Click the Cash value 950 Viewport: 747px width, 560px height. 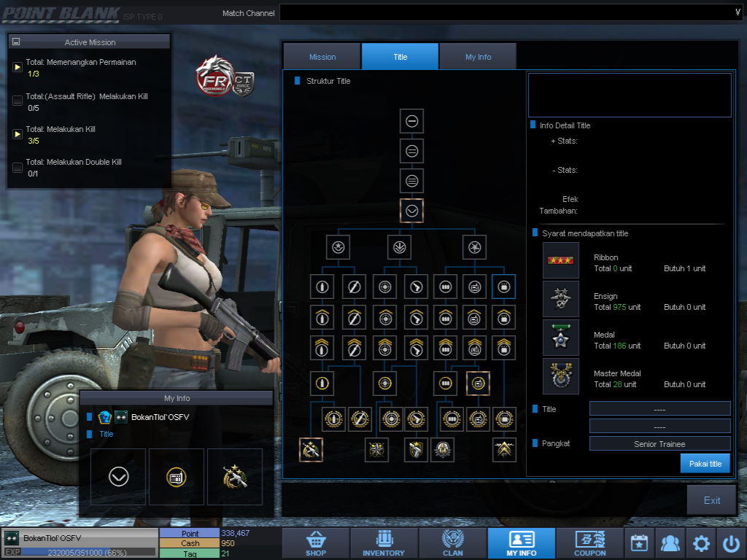[x=228, y=543]
